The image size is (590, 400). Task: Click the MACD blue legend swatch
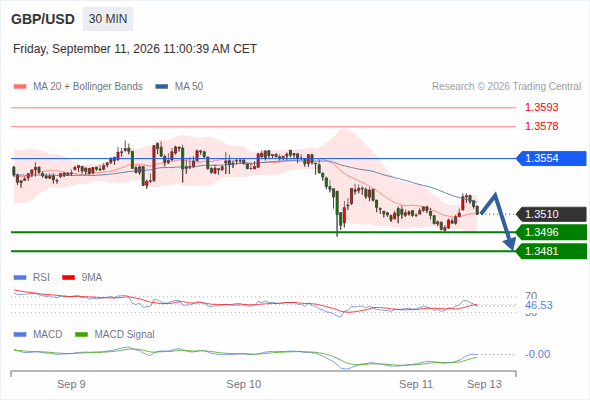[20, 335]
